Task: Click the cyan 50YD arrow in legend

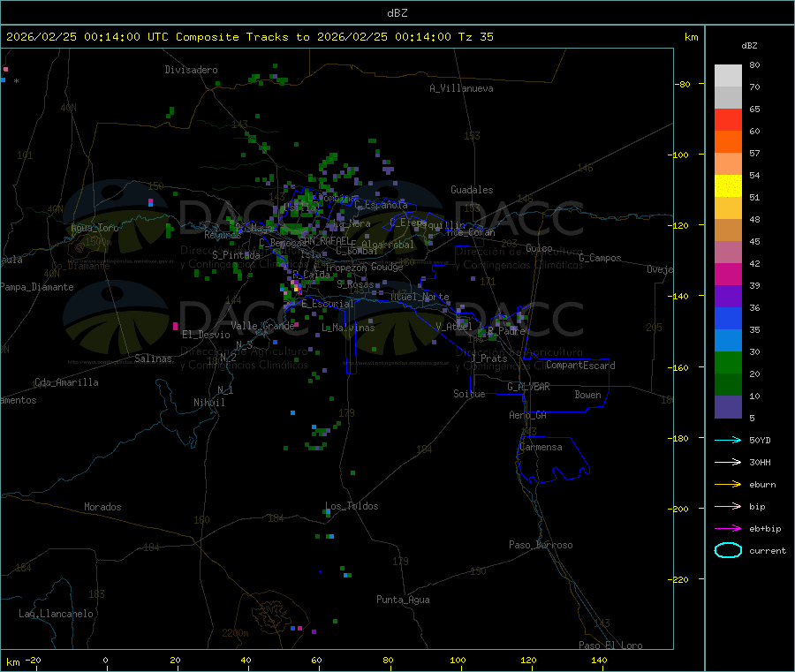Action: pos(728,440)
